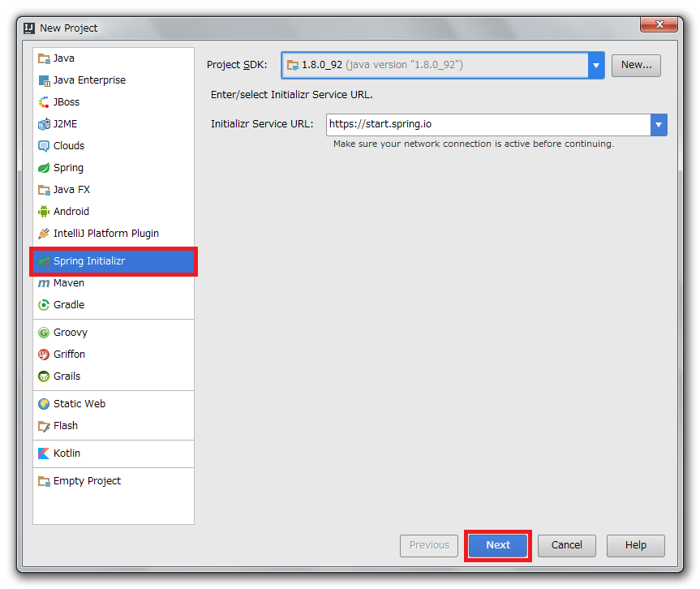
Task: Click the IntelliJ Platform Plugin plug icon
Action: pyautogui.click(x=44, y=234)
